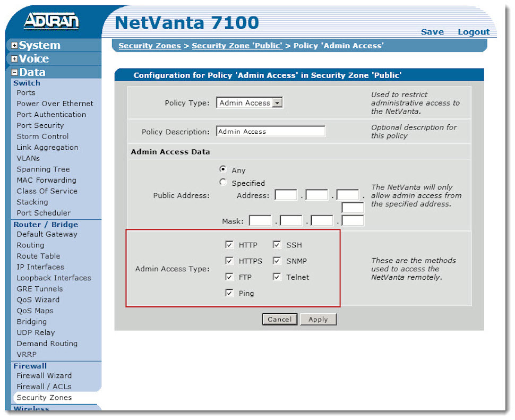
Task: Open the Stacking page
Action: (32, 202)
